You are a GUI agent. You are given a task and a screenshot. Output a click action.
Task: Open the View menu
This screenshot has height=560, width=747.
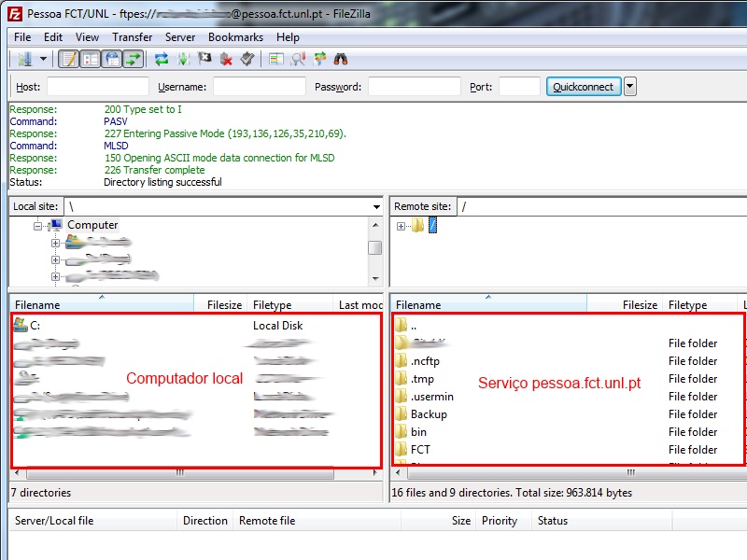click(x=87, y=37)
